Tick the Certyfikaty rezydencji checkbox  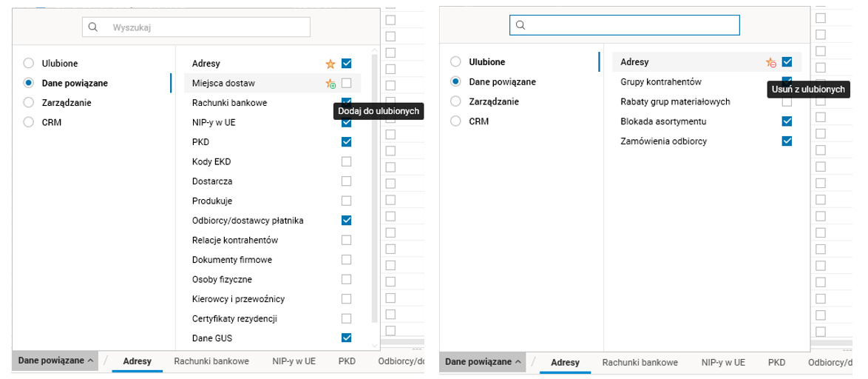click(346, 318)
